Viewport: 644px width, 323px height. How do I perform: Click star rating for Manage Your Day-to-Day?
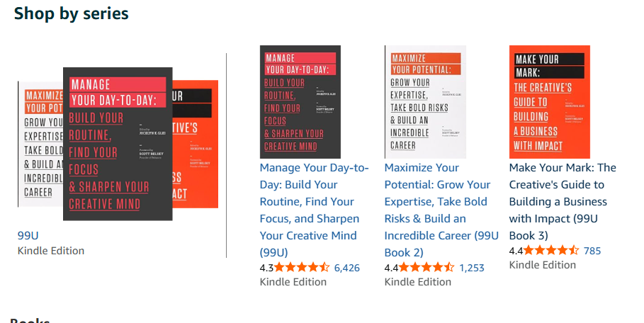[x=303, y=267]
